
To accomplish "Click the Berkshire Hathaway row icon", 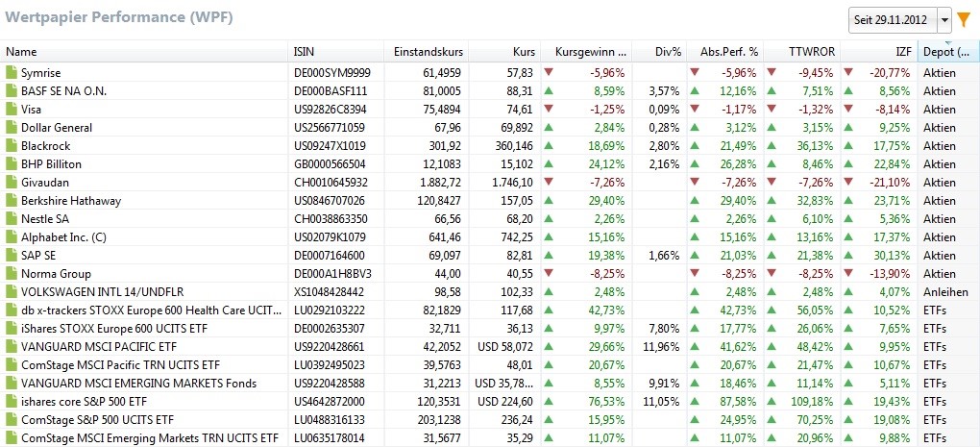I will [12, 201].
